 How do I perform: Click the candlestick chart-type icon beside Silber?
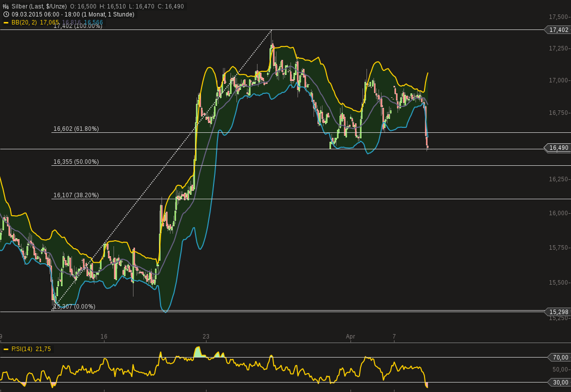[x=5, y=6]
